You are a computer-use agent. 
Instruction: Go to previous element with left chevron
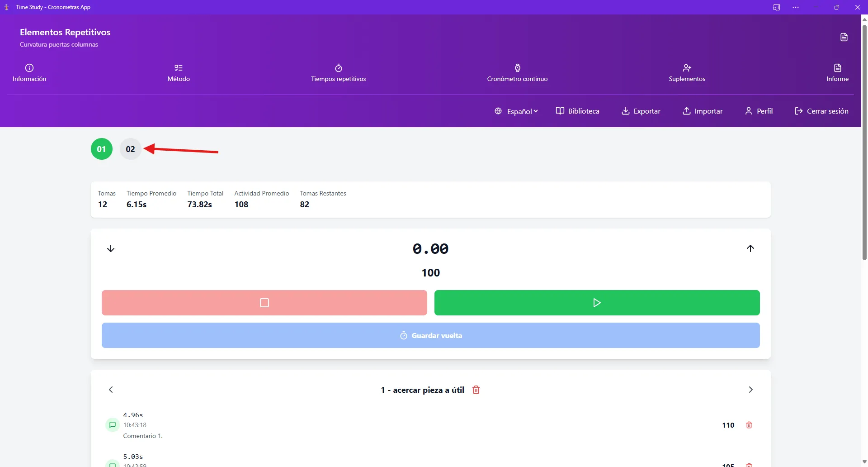[x=111, y=390]
